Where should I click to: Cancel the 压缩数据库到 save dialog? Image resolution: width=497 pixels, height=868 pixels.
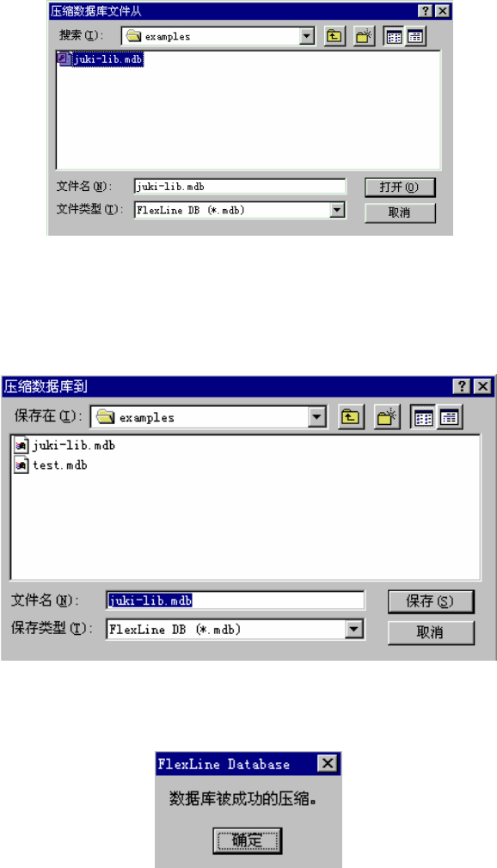pyautogui.click(x=431, y=632)
